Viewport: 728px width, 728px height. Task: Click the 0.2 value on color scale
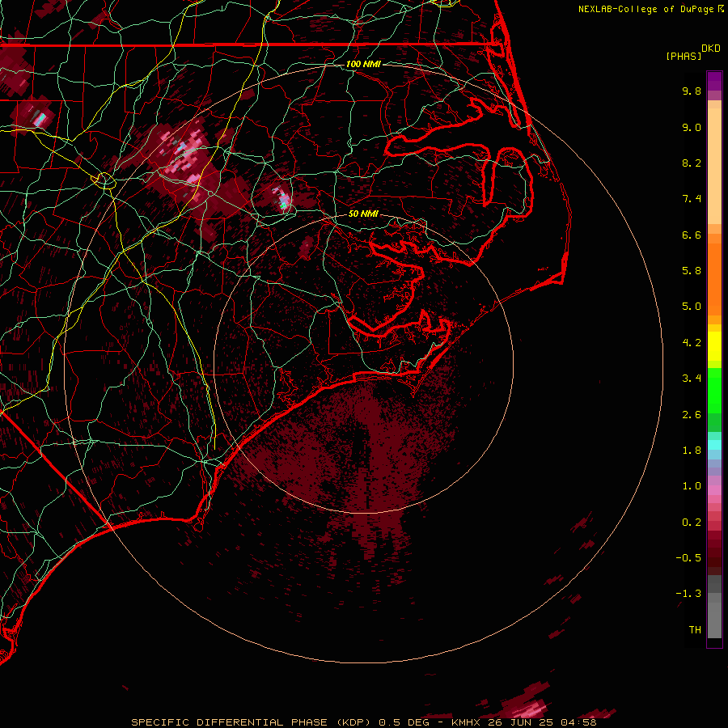click(x=692, y=523)
